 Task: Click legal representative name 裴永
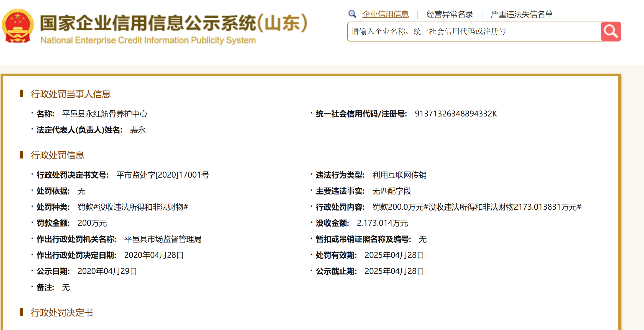click(138, 130)
